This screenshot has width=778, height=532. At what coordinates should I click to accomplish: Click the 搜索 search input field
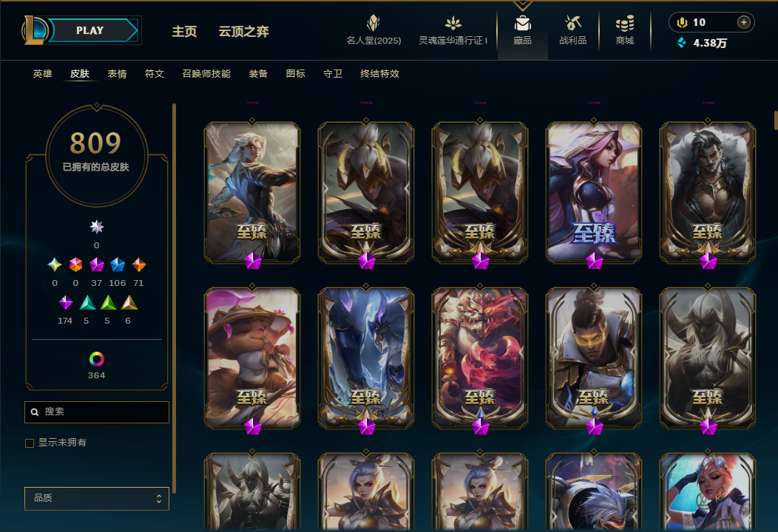(97, 412)
